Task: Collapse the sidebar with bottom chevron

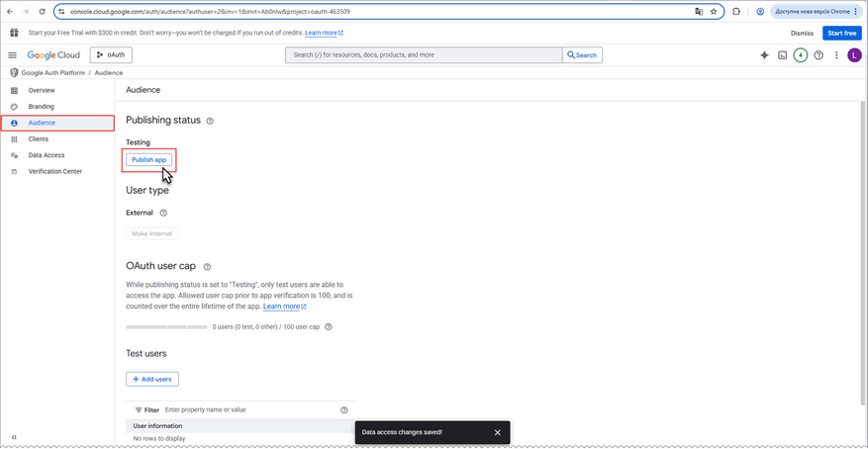Action: [14, 437]
